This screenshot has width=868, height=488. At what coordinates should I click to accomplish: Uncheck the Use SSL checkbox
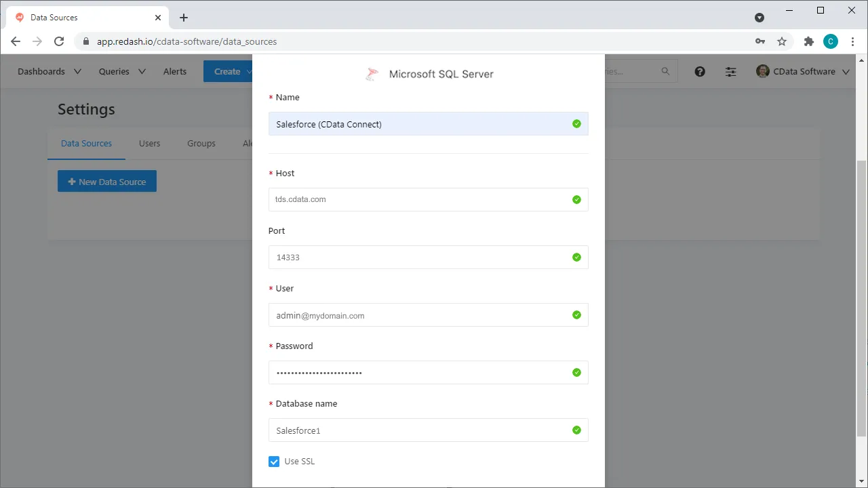pos(274,462)
